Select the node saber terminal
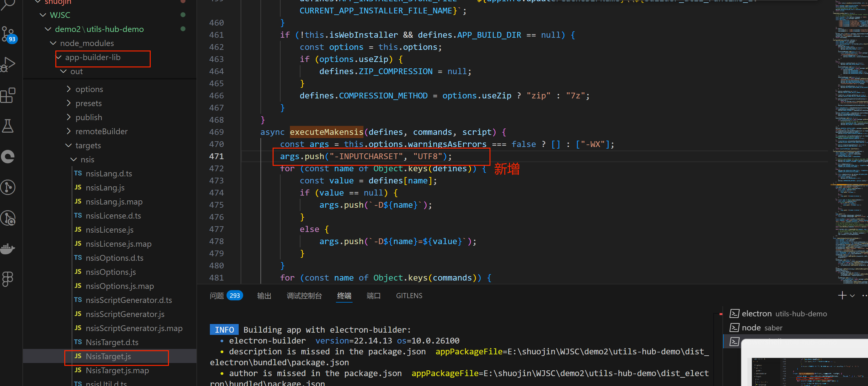Image resolution: width=868 pixels, height=386 pixels. (761, 328)
